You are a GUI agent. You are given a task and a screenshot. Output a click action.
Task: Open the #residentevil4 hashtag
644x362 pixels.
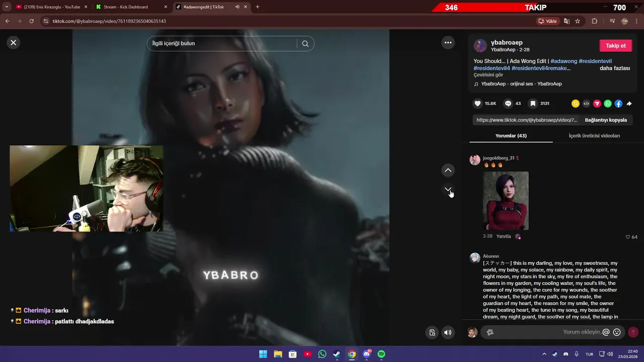[492, 68]
